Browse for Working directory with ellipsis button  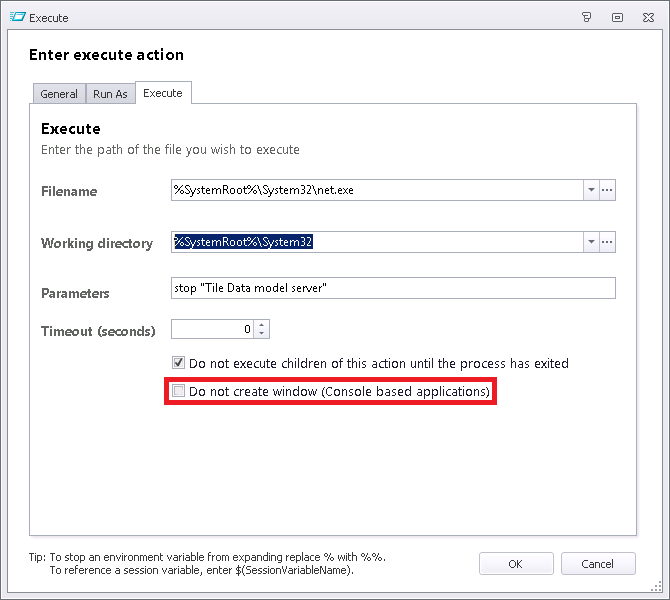607,242
